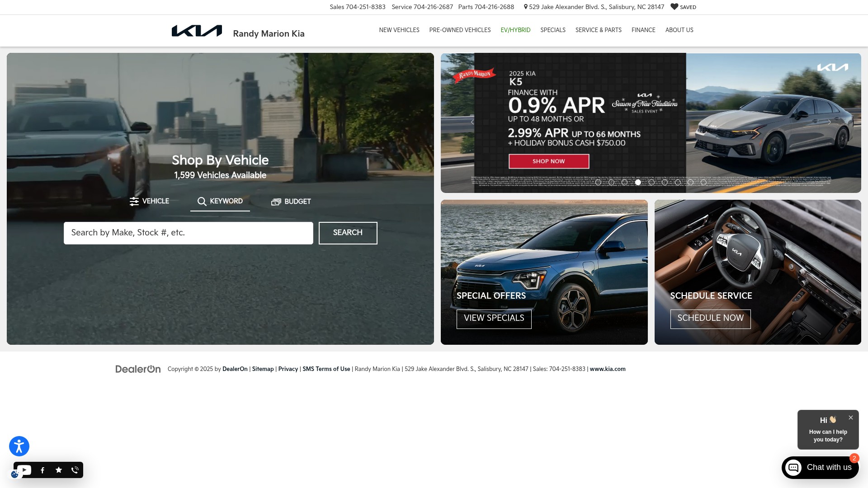The image size is (868, 488).
Task: Select the third carousel dot indicator
Action: tap(624, 183)
